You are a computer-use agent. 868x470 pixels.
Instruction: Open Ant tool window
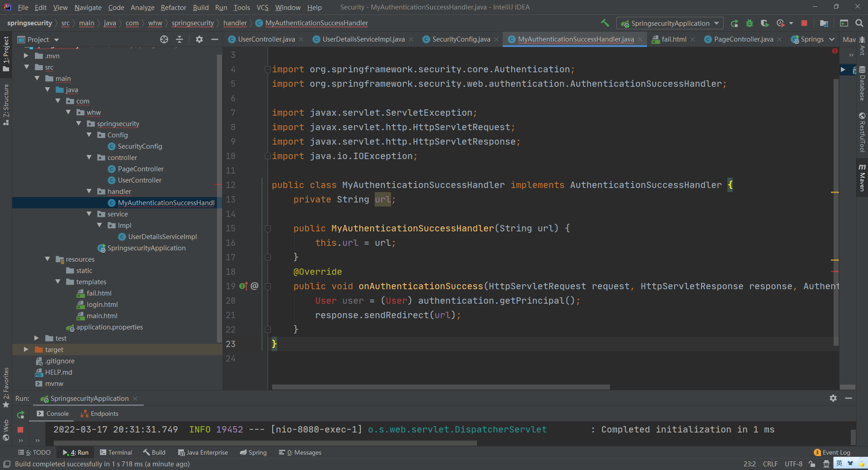click(862, 47)
